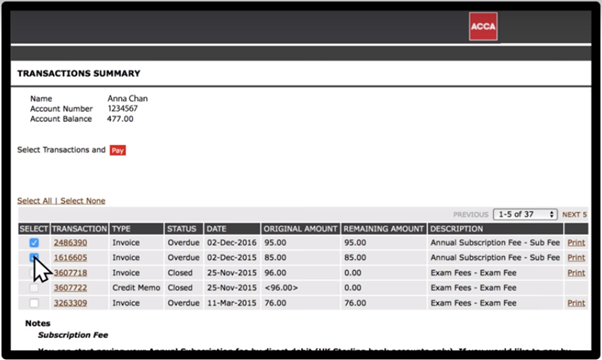Print the 02-Dec-2016 subscription invoice

pos(576,243)
